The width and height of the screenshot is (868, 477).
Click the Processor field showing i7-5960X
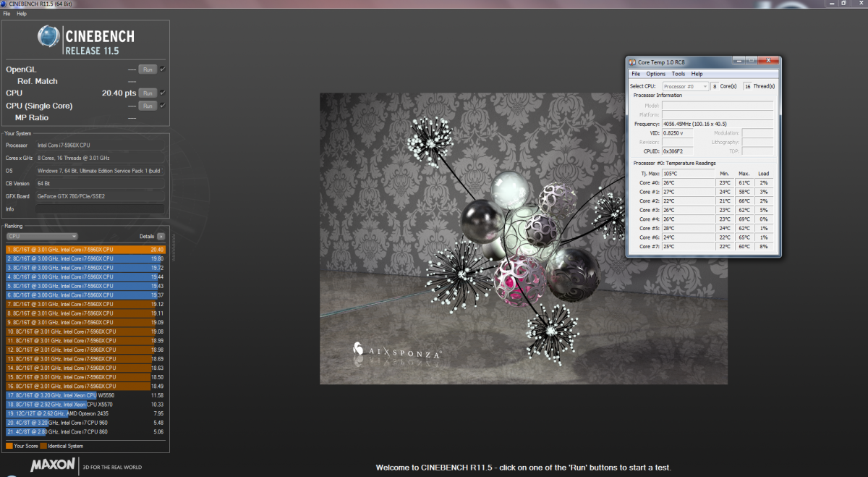101,145
